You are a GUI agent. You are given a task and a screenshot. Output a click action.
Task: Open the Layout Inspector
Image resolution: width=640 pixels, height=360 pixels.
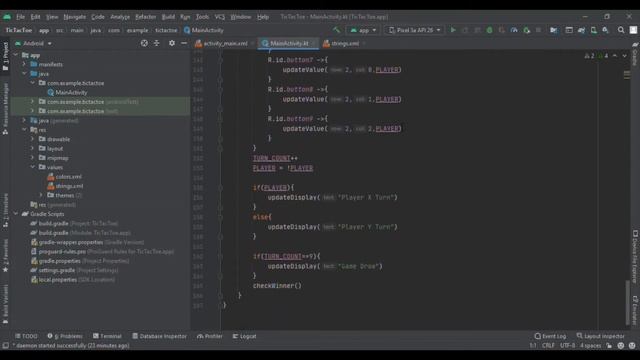point(600,336)
